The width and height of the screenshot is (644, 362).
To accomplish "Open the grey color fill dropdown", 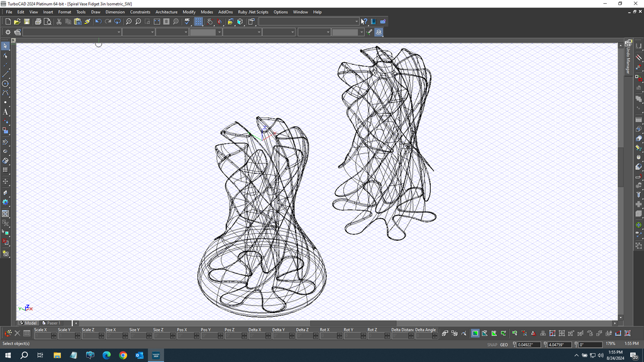I will (206, 32).
